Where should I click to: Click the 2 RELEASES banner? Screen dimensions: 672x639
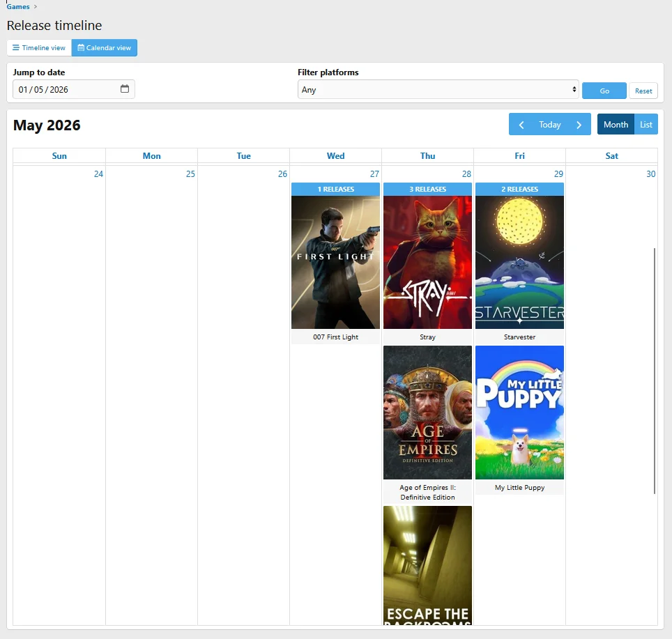[519, 190]
